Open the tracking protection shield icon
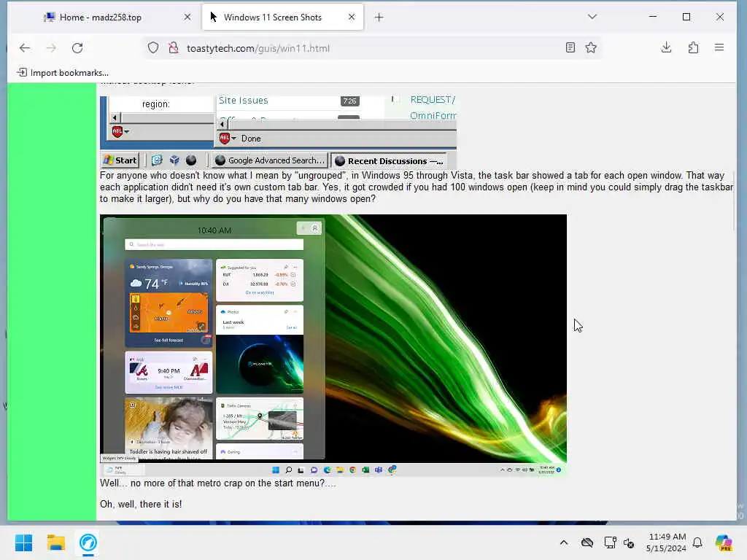747x560 pixels. [153, 47]
